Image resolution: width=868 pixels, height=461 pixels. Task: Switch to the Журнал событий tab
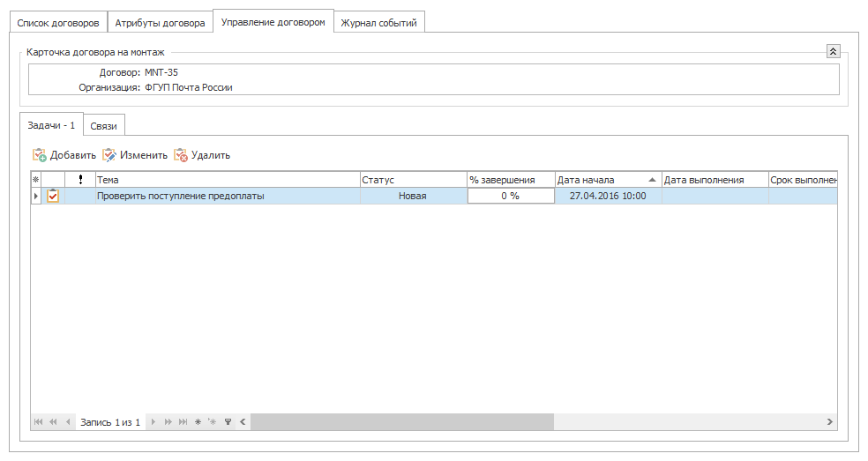(378, 23)
